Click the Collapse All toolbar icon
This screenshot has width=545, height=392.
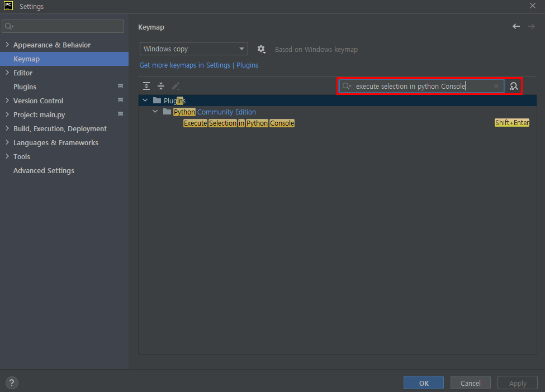161,86
